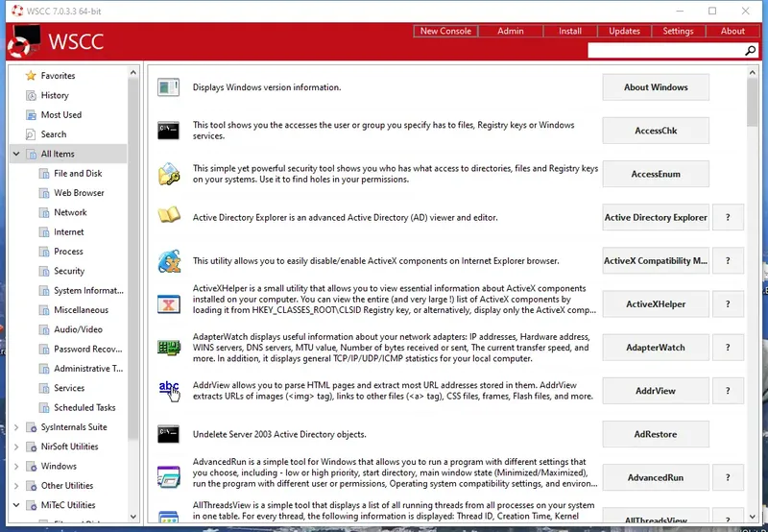Select the Password Recovery category
Screen dimensions: 768x532
pyautogui.click(x=87, y=350)
